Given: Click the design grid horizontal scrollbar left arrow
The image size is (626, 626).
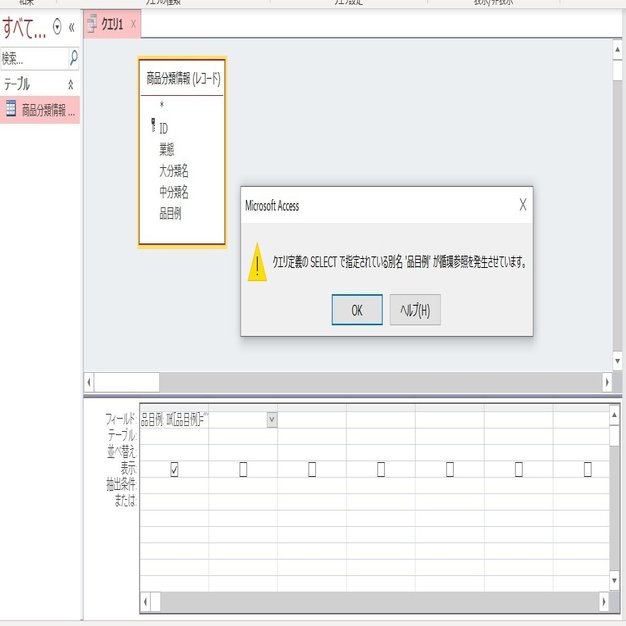Looking at the screenshot, I should click(145, 601).
